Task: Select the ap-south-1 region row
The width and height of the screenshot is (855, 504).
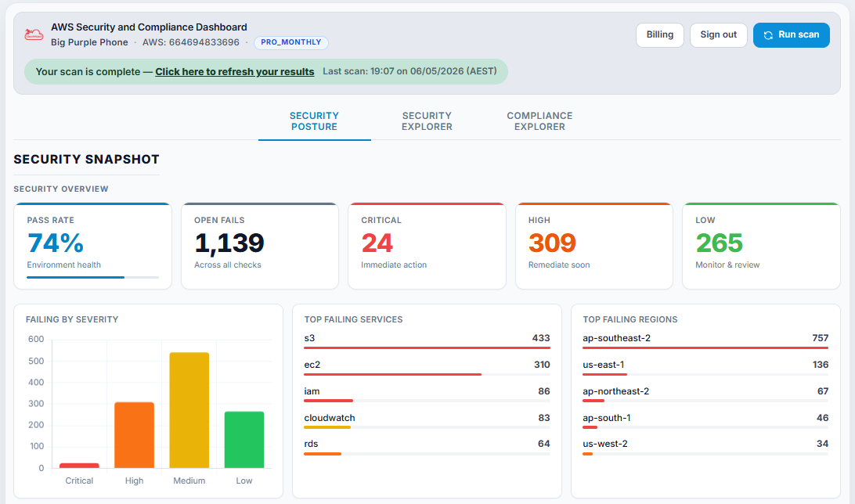Action: point(705,421)
